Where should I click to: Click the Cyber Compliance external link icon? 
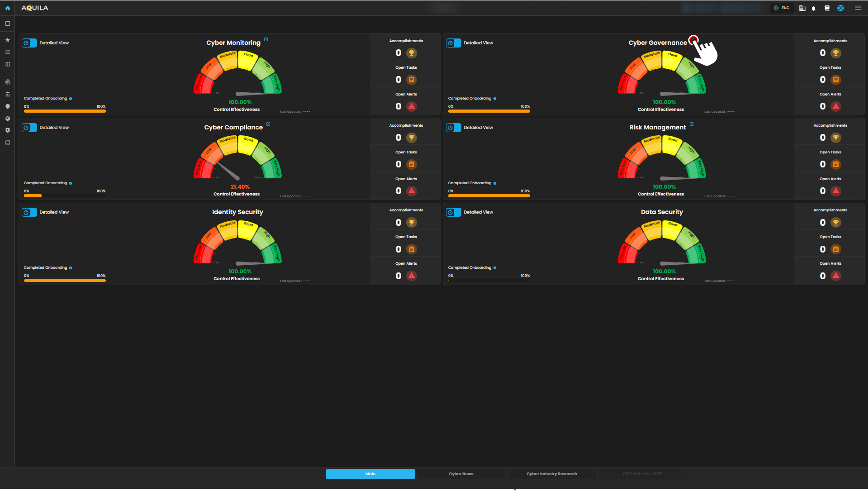tap(268, 124)
